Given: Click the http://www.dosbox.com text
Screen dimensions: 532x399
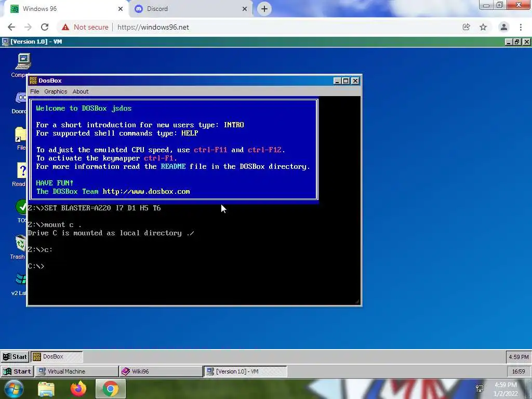Looking at the screenshot, I should pyautogui.click(x=146, y=191).
